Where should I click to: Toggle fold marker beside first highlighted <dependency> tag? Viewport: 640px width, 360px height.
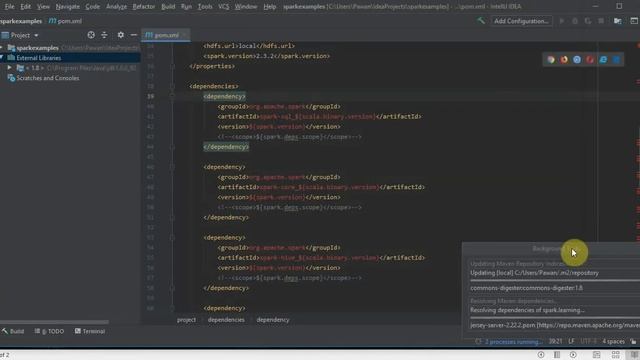click(172, 96)
